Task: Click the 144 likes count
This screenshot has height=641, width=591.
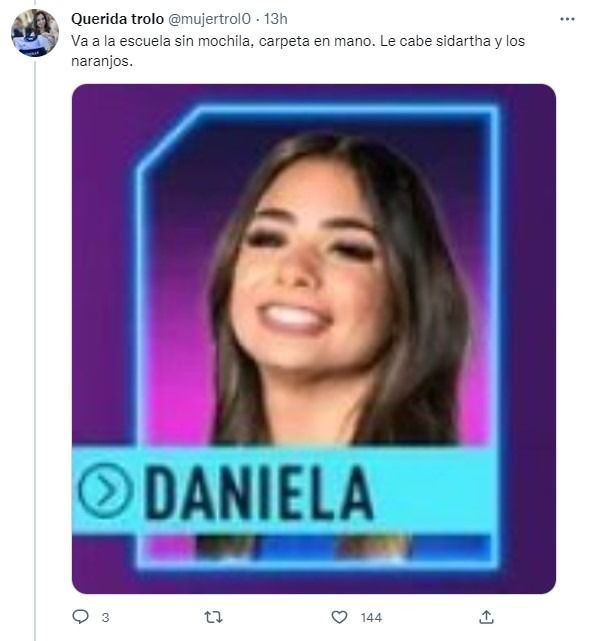Action: pyautogui.click(x=371, y=617)
